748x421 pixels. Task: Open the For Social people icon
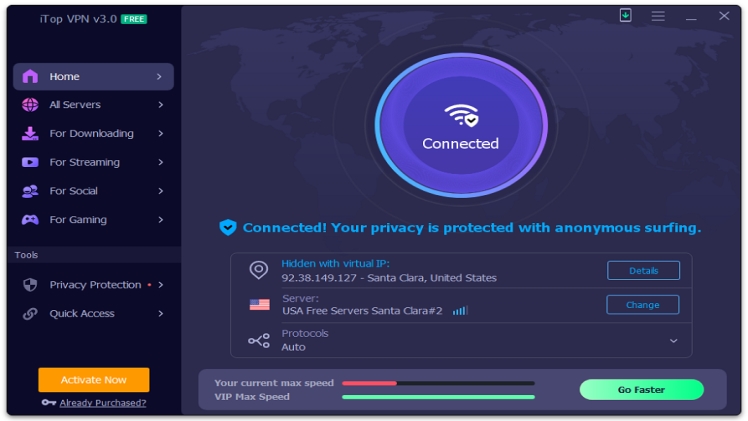[x=30, y=191]
